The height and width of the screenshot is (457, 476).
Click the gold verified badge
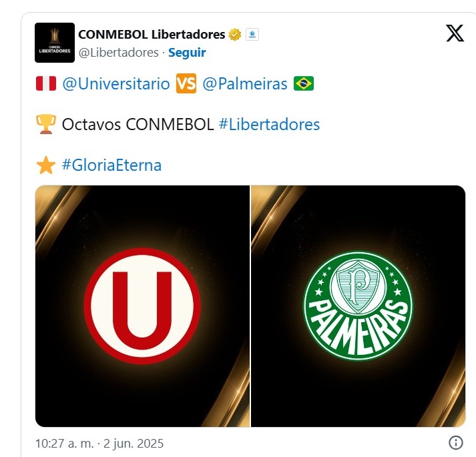234,35
